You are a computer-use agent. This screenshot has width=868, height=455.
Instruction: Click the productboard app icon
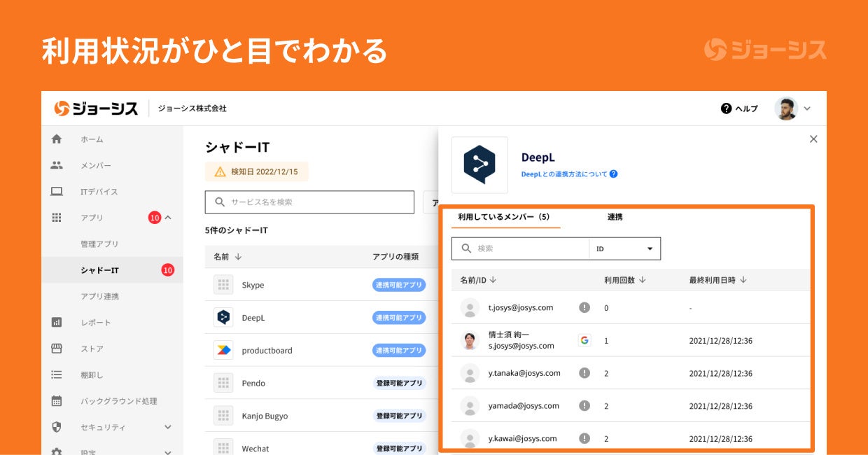point(223,350)
